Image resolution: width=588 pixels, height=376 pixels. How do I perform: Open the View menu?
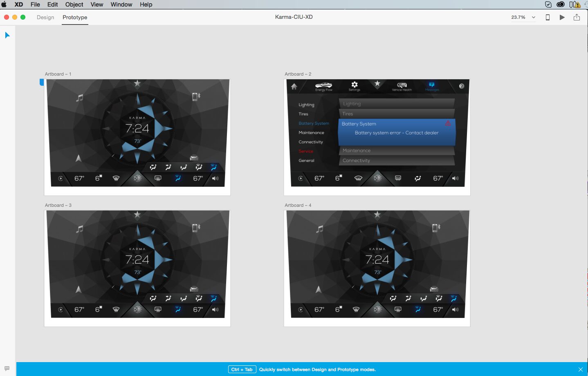click(97, 4)
